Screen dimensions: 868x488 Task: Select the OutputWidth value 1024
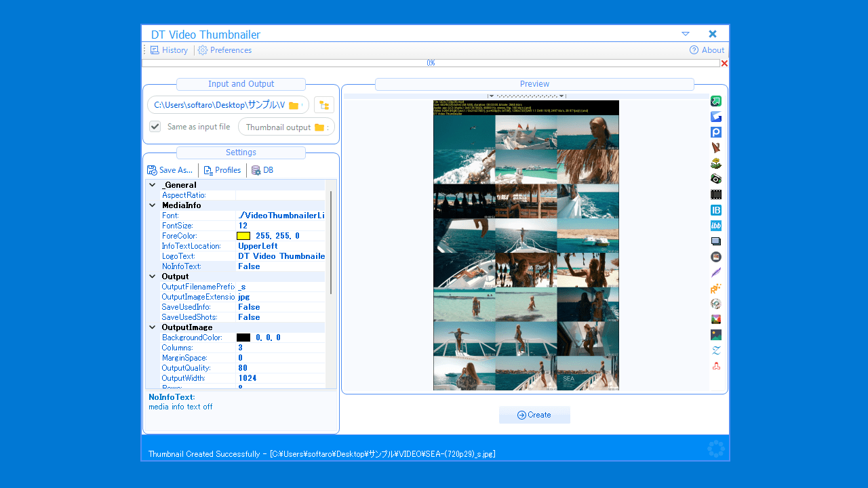281,378
